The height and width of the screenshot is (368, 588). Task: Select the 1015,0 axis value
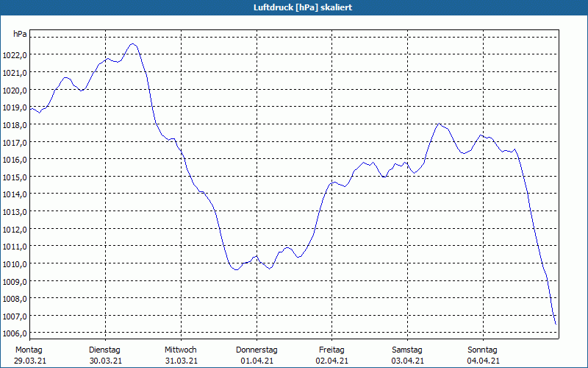tap(15, 177)
